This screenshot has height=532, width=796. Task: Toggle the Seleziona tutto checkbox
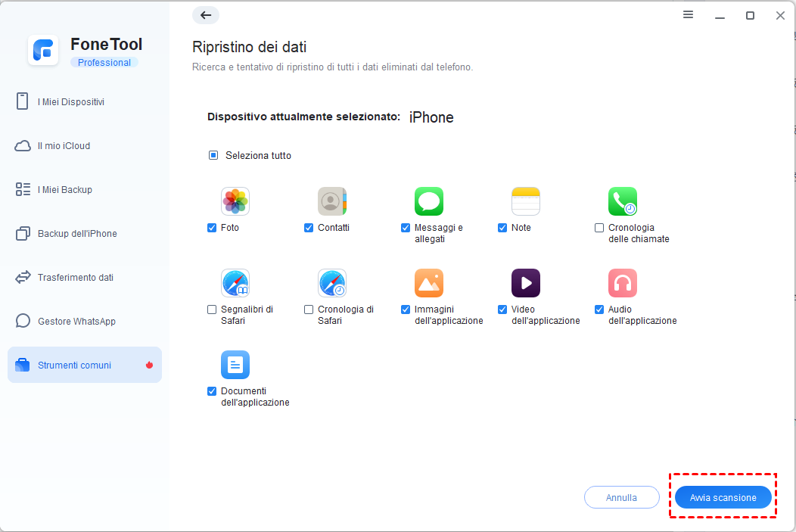click(213, 156)
